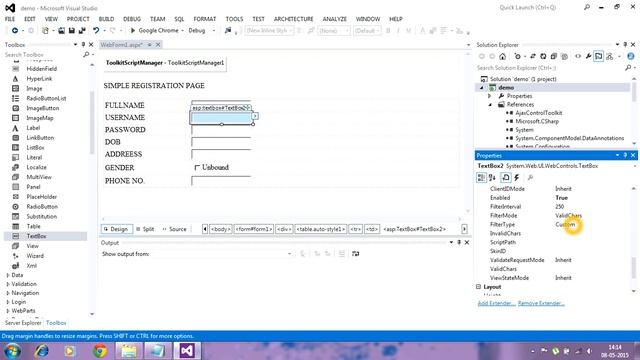
Task: Click the Navigate Backward toolbar icon
Action: click(x=15, y=31)
